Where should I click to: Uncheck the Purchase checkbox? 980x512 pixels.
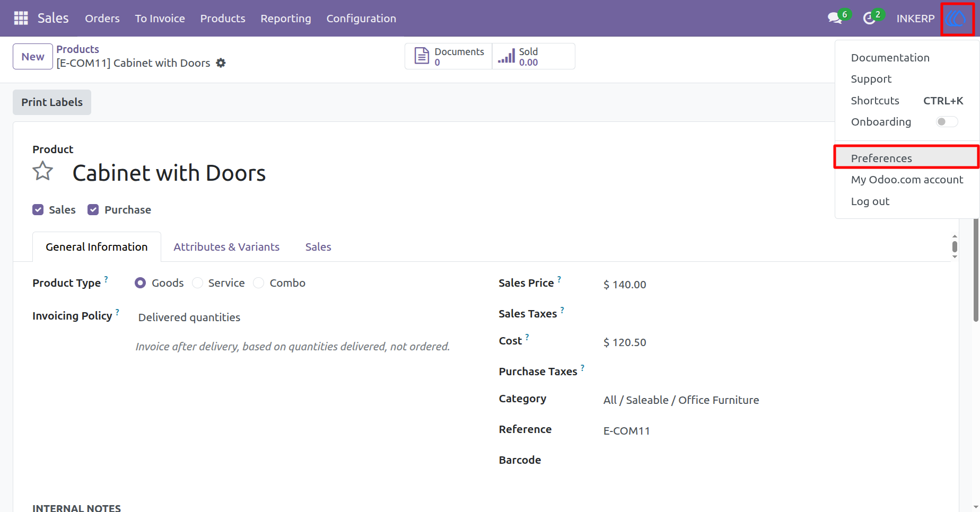93,210
